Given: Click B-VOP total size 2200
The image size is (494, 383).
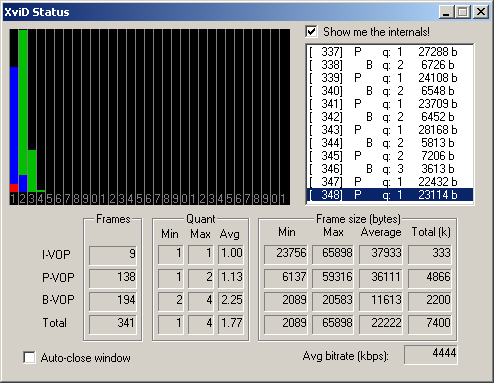Looking at the screenshot, I should pyautogui.click(x=430, y=301).
